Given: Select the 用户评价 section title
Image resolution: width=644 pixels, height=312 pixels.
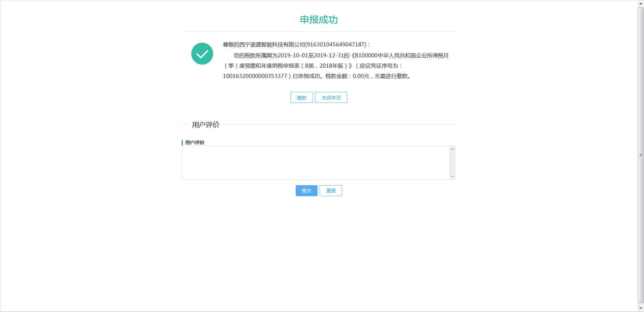Looking at the screenshot, I should coord(206,125).
